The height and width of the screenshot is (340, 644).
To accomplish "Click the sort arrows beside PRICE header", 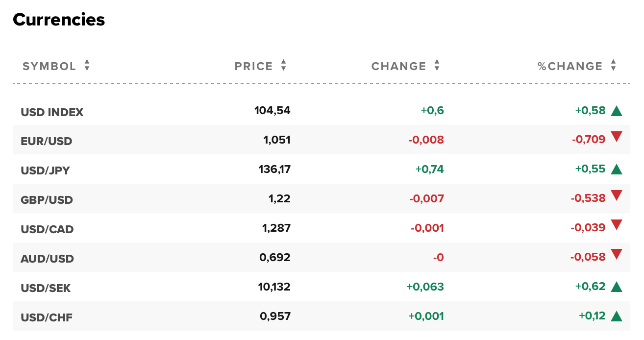I will [x=283, y=66].
